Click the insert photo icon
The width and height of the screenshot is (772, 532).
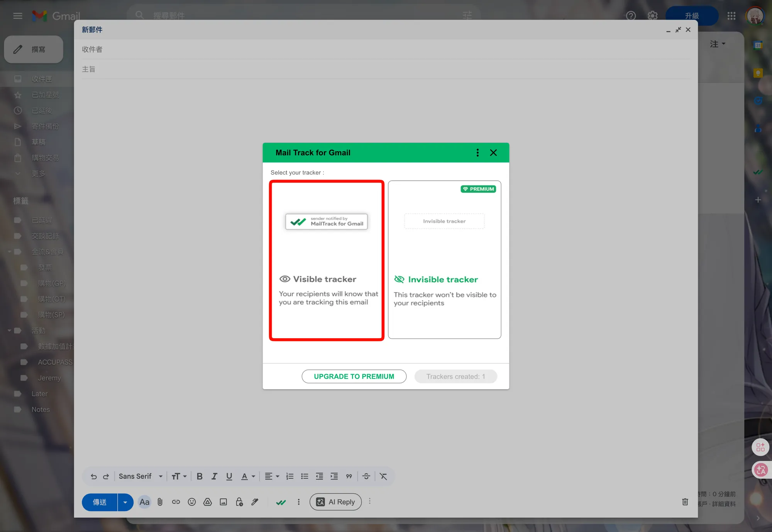pyautogui.click(x=223, y=502)
